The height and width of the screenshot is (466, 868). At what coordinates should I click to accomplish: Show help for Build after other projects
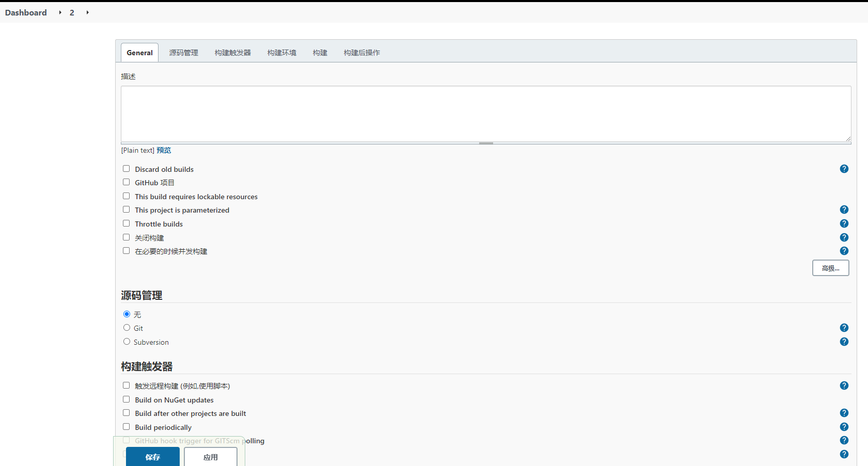[844, 413]
